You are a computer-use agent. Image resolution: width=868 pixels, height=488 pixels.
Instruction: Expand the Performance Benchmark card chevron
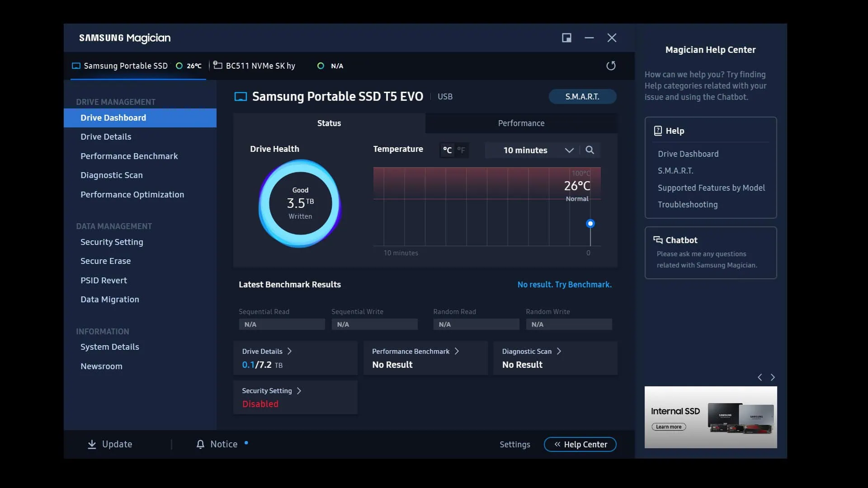[457, 351]
